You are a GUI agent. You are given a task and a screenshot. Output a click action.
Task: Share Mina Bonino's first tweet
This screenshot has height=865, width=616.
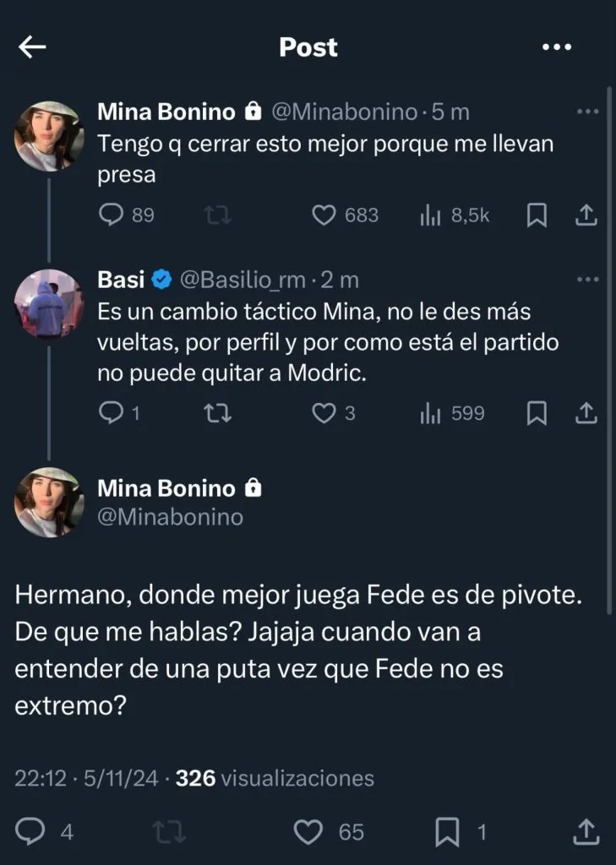click(x=586, y=215)
